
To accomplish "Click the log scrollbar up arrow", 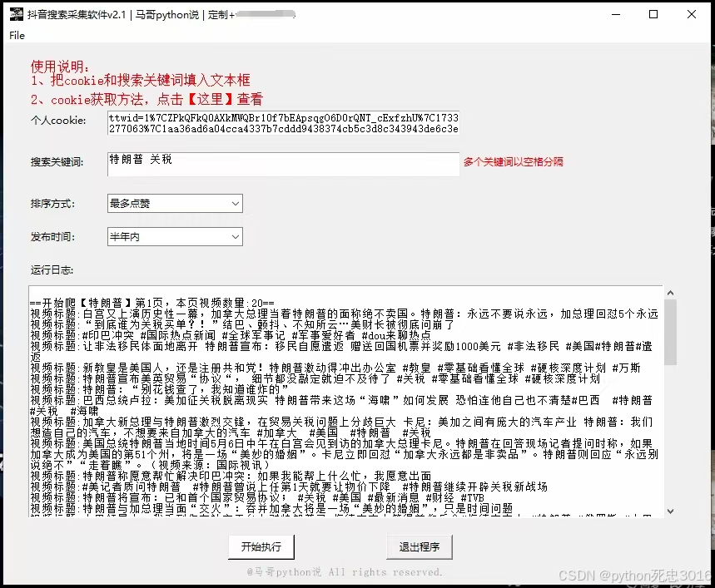I will [670, 293].
